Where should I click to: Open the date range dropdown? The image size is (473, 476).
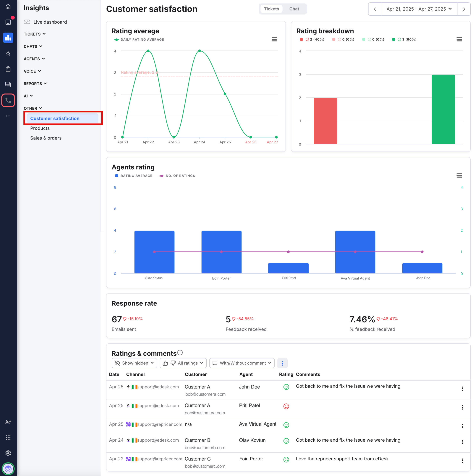(419, 9)
